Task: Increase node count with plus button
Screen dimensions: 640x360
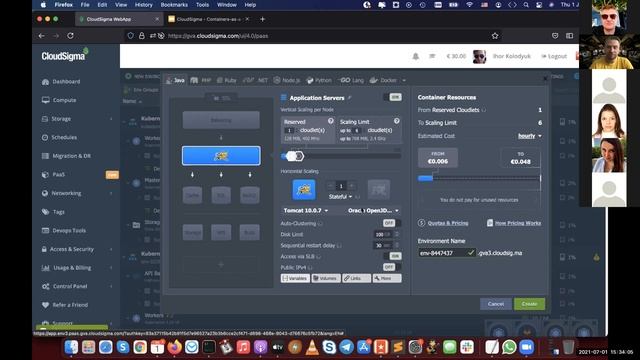Action: (351, 186)
